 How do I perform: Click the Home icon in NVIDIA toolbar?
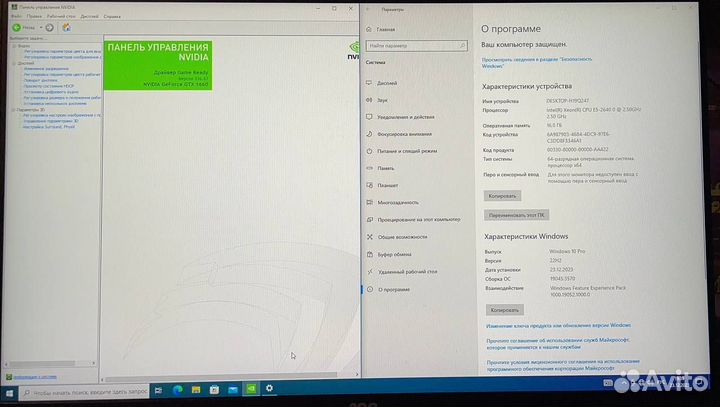point(66,27)
